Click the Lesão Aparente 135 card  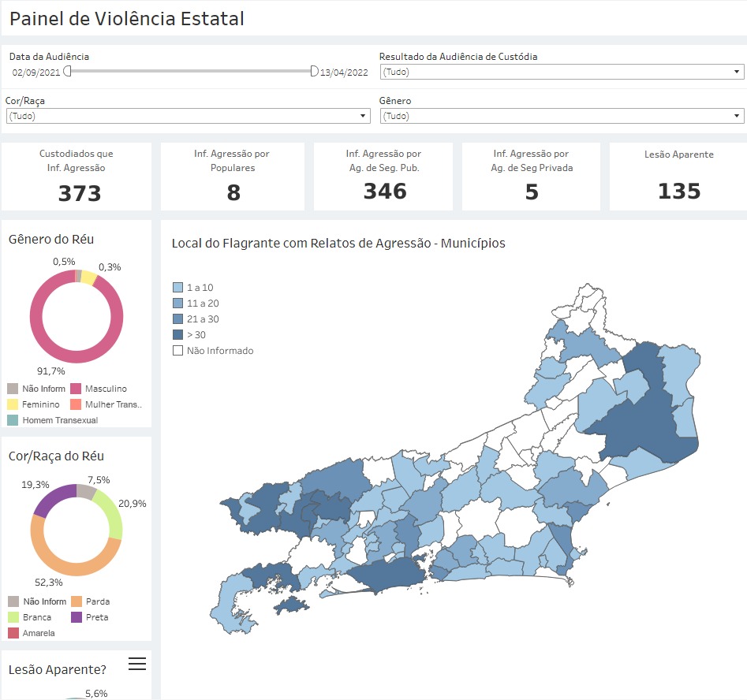[678, 177]
